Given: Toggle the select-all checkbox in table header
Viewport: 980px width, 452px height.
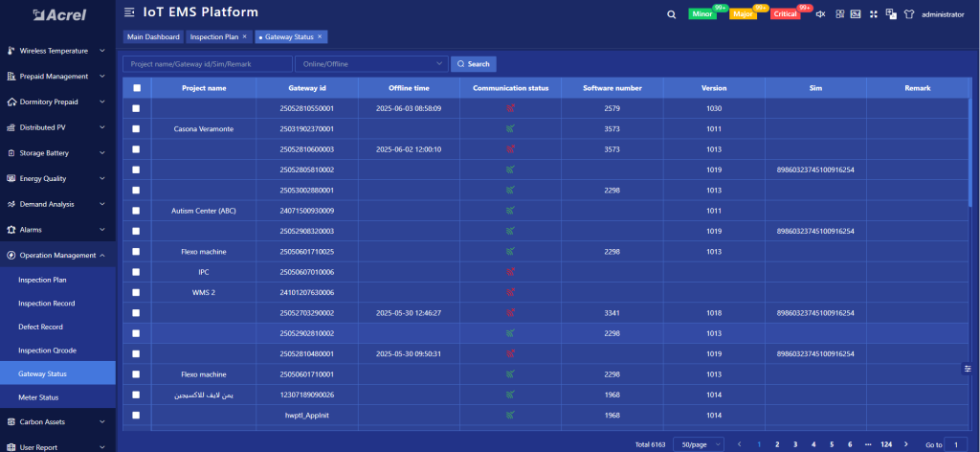Looking at the screenshot, I should click(x=137, y=88).
